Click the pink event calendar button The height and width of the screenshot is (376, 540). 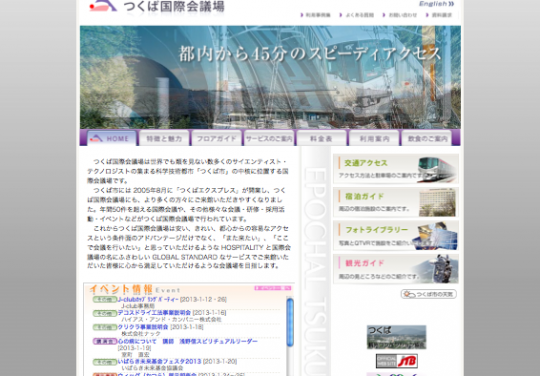[273, 288]
